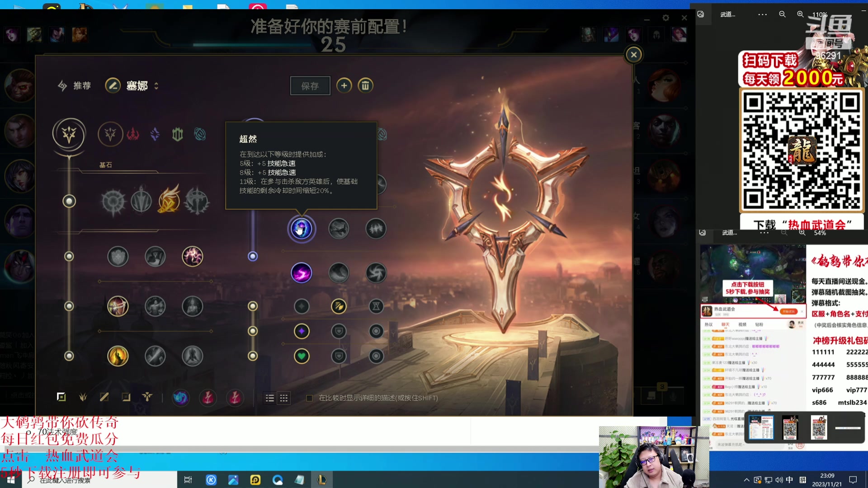The image size is (868, 488).
Task: Zoom in on the 110% image viewer
Action: 800,14
